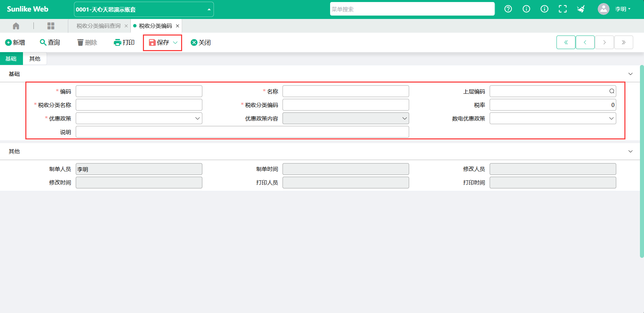Image resolution: width=644 pixels, height=313 pixels.
Task: Click the 查询 search button
Action: point(50,42)
